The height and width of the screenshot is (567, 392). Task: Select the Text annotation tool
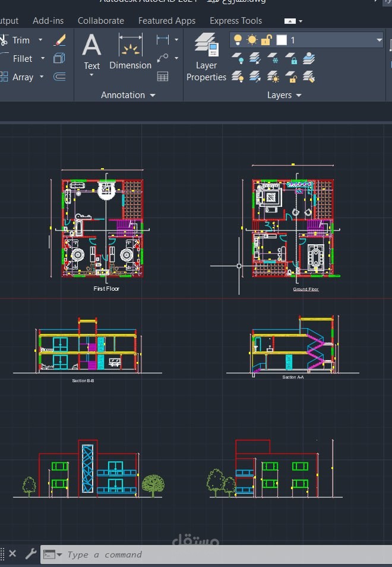(x=92, y=51)
